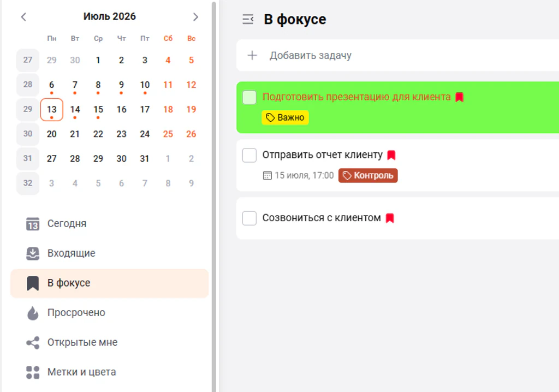Viewport: 559px width, 392px height.
Task: Select greyed June 30 in the calendar
Action: click(75, 60)
